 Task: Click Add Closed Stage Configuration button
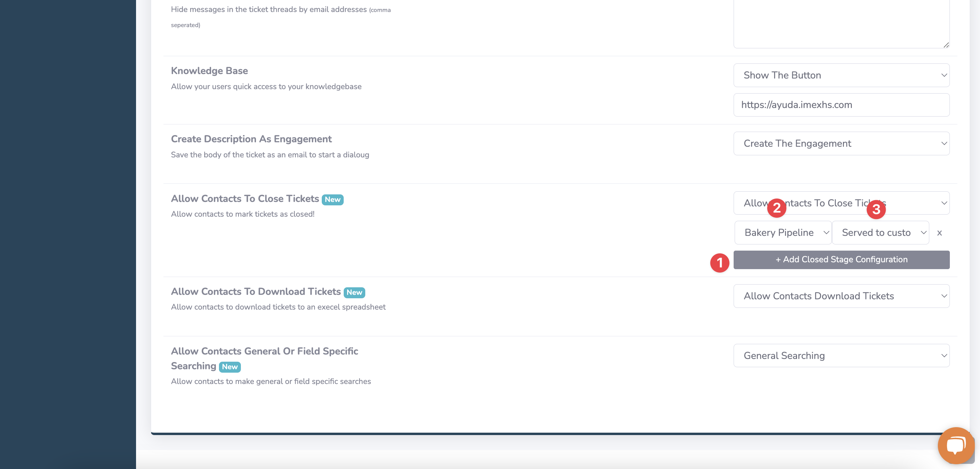(841, 260)
